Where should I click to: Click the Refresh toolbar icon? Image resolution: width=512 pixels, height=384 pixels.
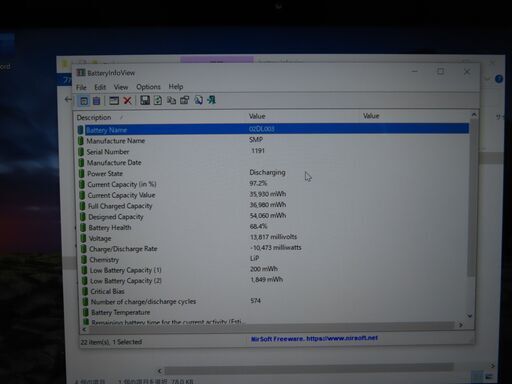(x=158, y=100)
